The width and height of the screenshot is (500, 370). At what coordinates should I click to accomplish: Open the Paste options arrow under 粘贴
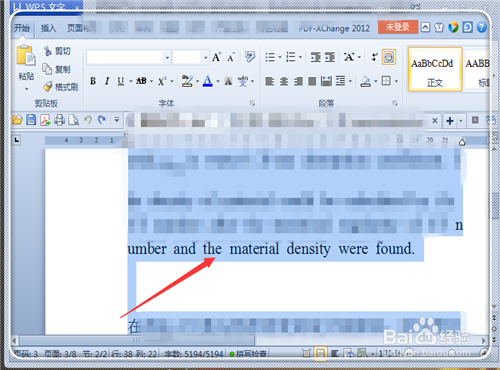tap(26, 89)
